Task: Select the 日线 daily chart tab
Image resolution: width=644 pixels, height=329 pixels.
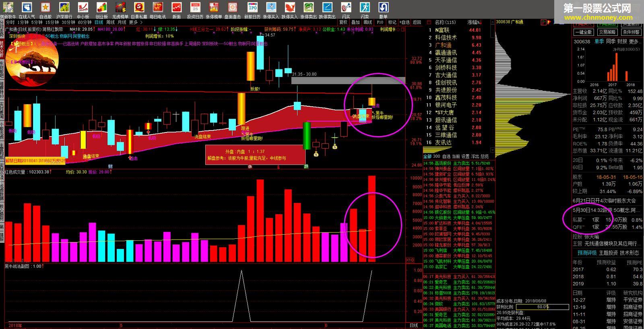Action: pos(99,23)
